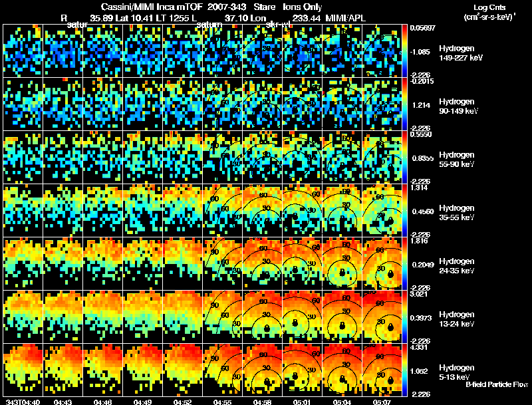Click the colorbar maximum value '3.021'
The image size is (532, 405).
(420, 294)
